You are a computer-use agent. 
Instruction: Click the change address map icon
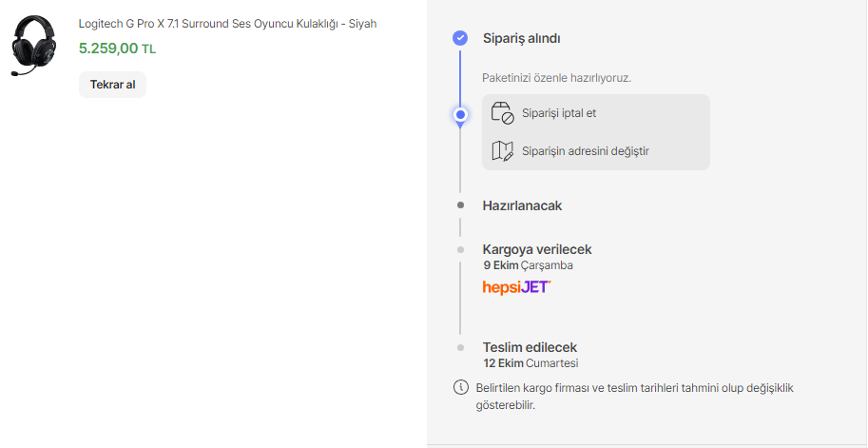tap(502, 150)
